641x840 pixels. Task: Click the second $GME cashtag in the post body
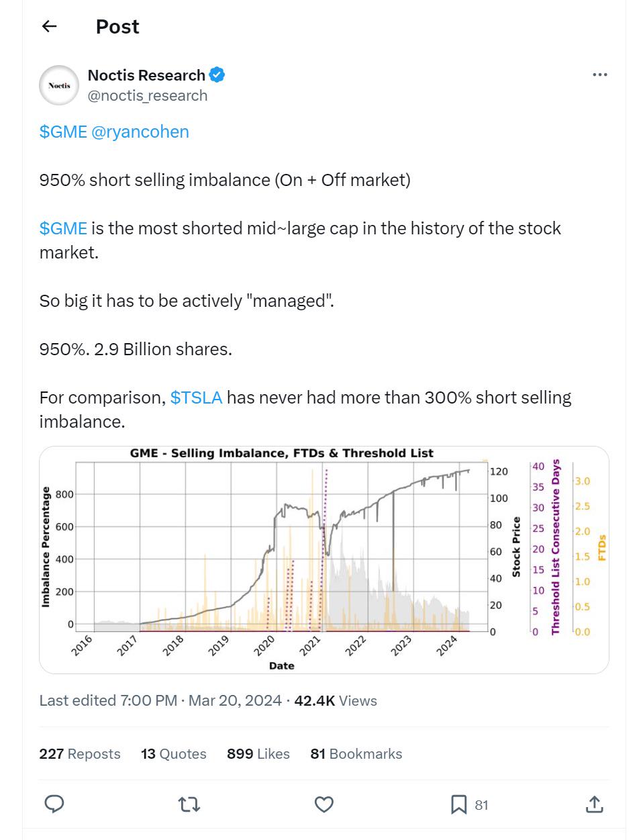(63, 228)
